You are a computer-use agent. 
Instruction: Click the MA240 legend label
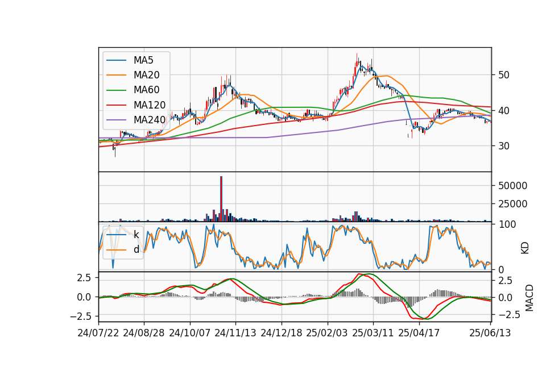tap(150, 120)
